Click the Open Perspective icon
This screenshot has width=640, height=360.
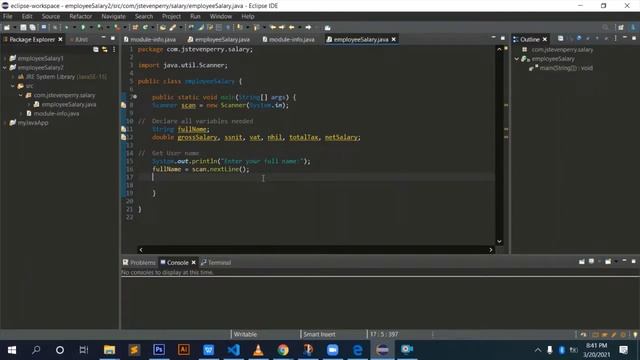tap(621, 27)
